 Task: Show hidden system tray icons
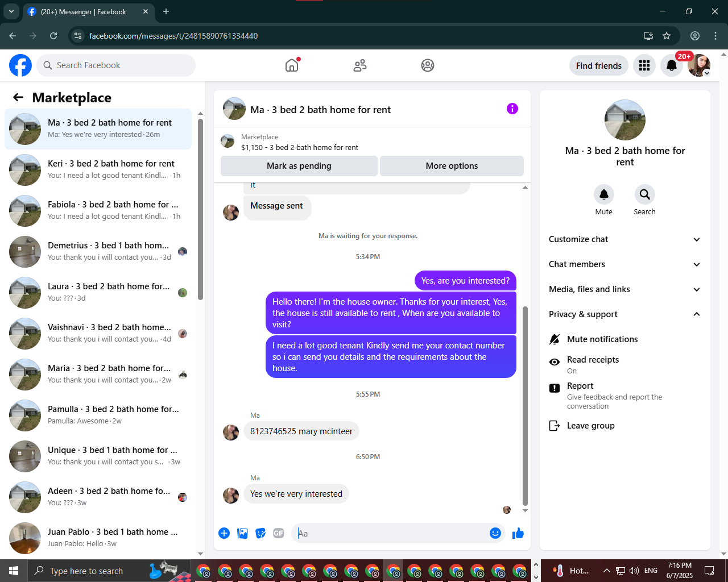[606, 571]
